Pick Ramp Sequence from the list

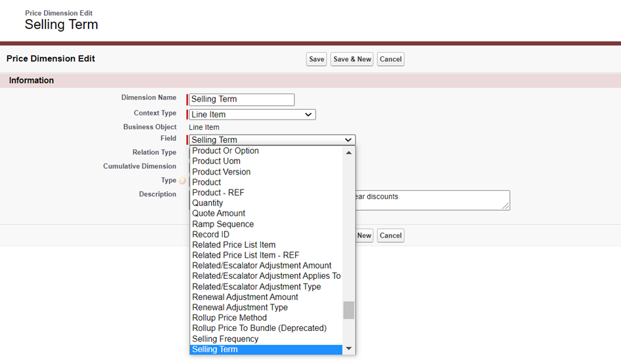[x=223, y=224]
